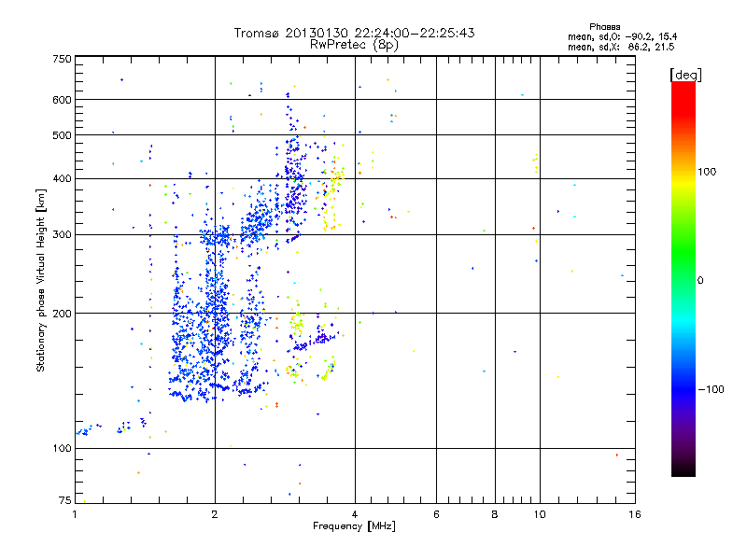Click the '8' frequency axis tick label
747x560 pixels.
(495, 514)
